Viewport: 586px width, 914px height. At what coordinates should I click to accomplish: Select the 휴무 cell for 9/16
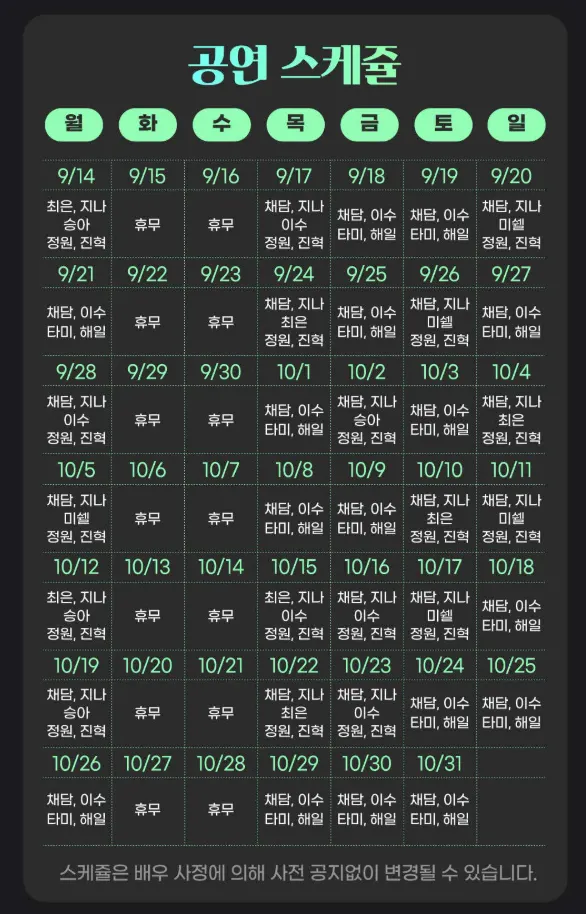[221, 224]
